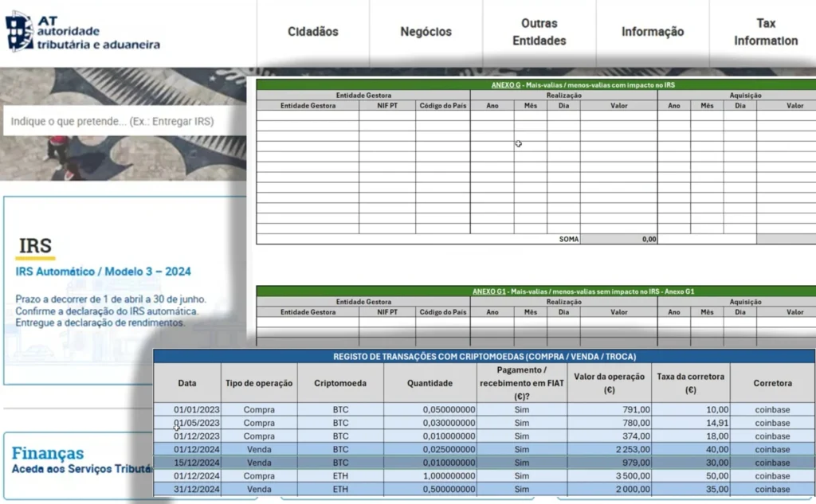The image size is (816, 504).
Task: Click the Finanças heading link
Action: point(48,454)
